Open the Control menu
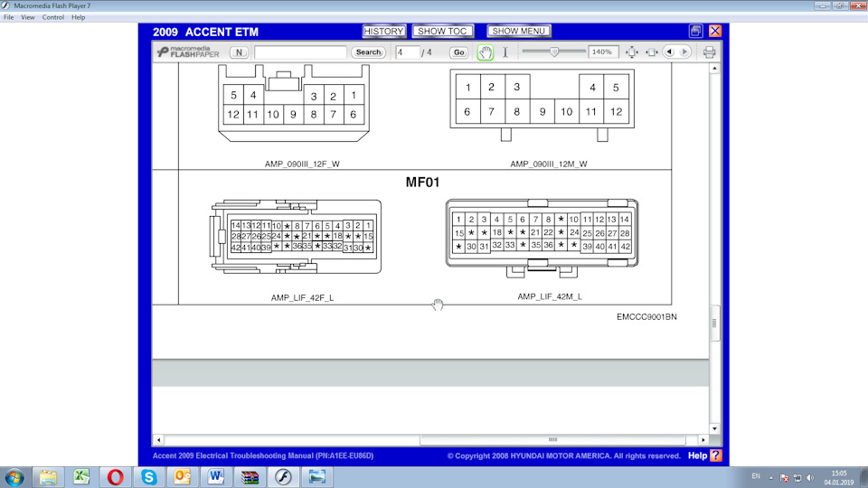The height and width of the screenshot is (488, 868). [x=53, y=17]
